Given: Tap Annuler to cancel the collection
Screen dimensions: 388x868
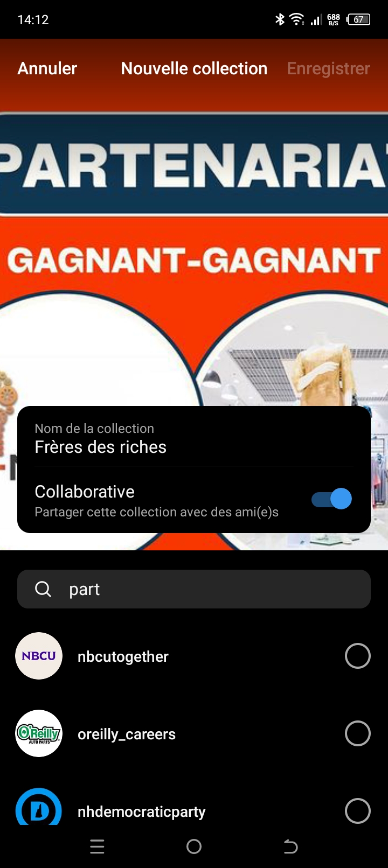Looking at the screenshot, I should tap(47, 68).
